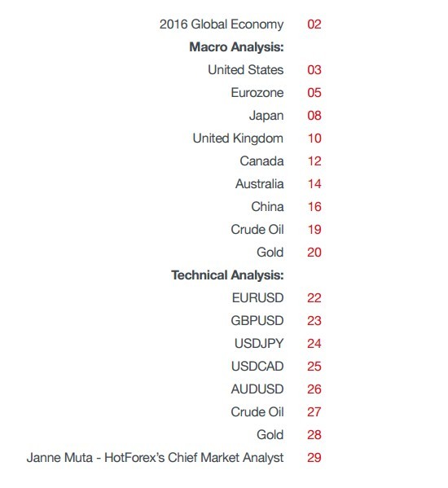This screenshot has width=448, height=488.
Task: Click page number 28 for Gold
Action: click(314, 435)
